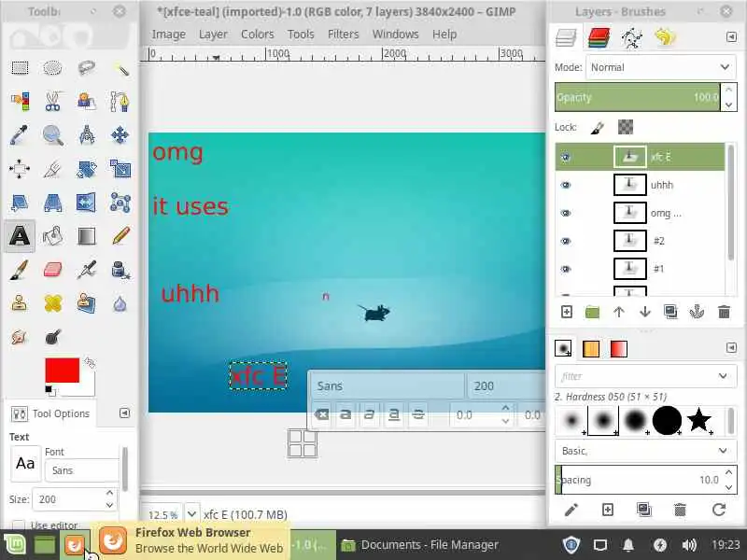Switch to the Channels tab
The width and height of the screenshot is (747, 560).
599,37
